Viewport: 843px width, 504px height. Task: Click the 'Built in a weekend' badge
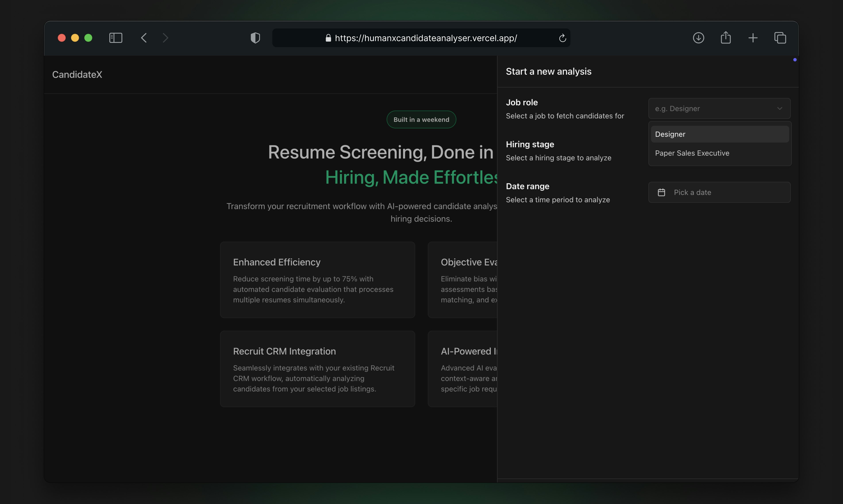pyautogui.click(x=421, y=120)
